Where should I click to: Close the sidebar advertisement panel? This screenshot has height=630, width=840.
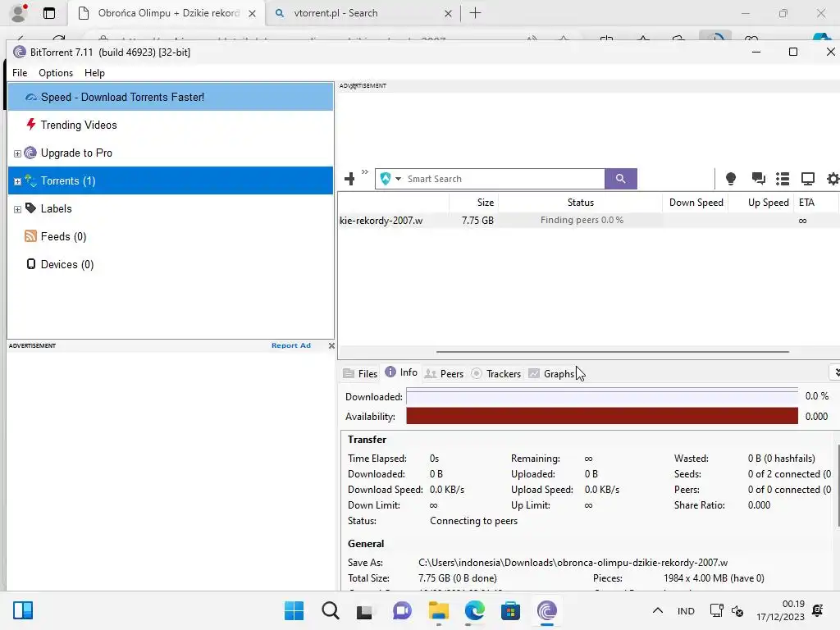(331, 345)
